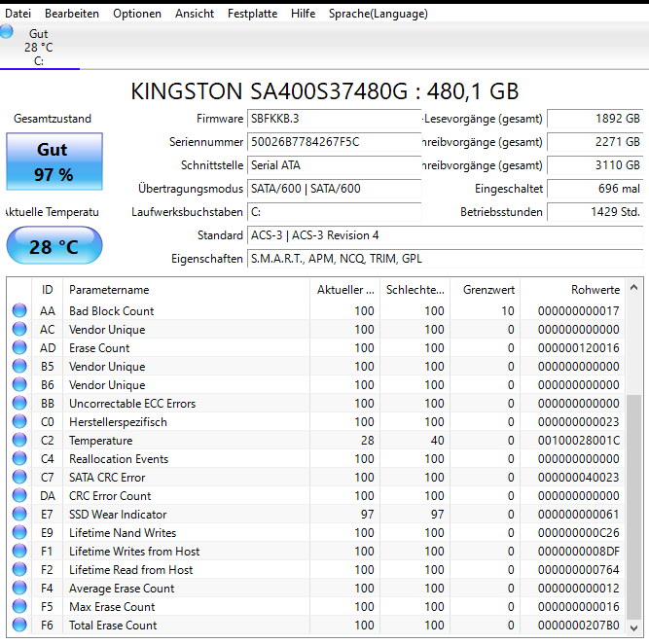
Task: Open the Sprache(Language) menu
Action: [x=378, y=14]
